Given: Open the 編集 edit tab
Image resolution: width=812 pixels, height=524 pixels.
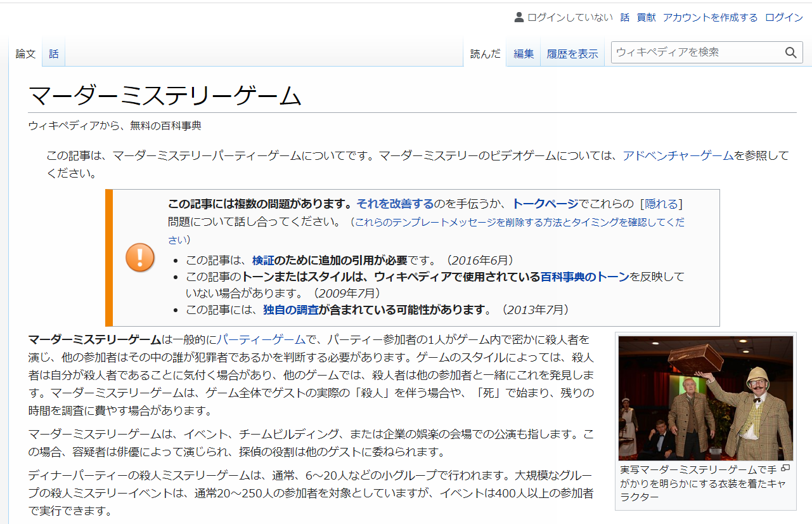Looking at the screenshot, I should tap(524, 54).
